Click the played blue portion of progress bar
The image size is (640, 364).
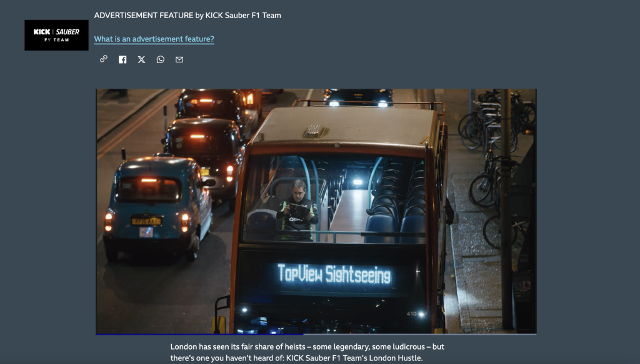click(x=199, y=334)
